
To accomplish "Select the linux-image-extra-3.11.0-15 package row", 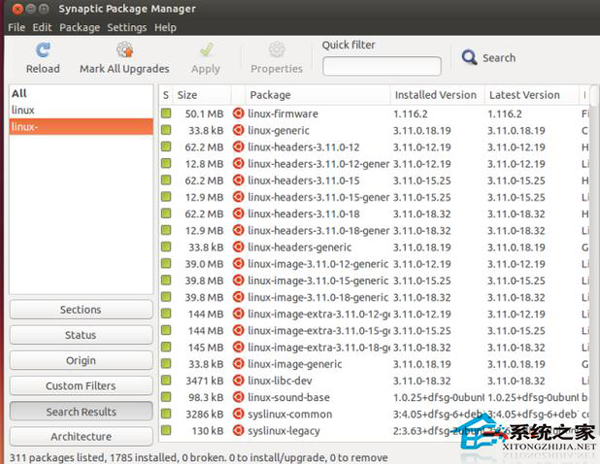I will pos(374,330).
